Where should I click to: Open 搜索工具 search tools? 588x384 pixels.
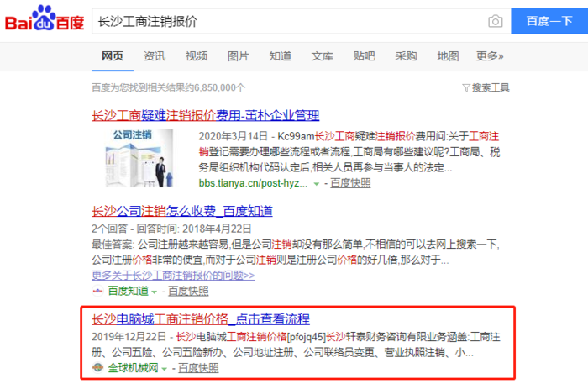[491, 87]
